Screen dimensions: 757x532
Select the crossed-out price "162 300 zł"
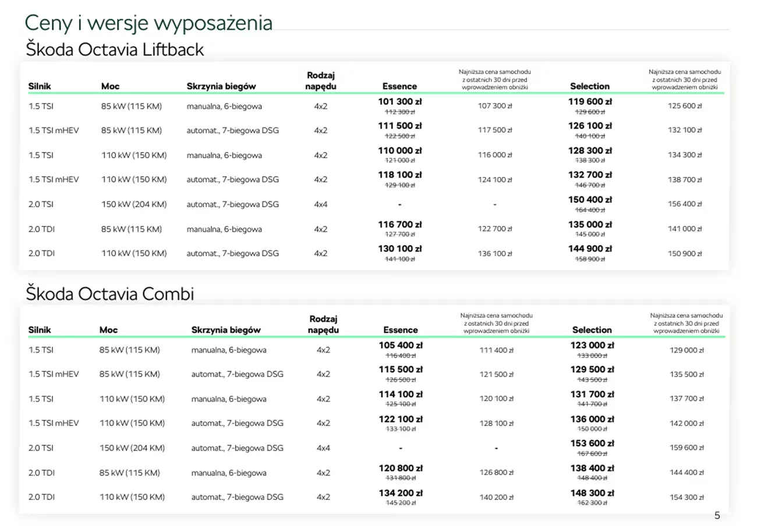[x=592, y=503]
